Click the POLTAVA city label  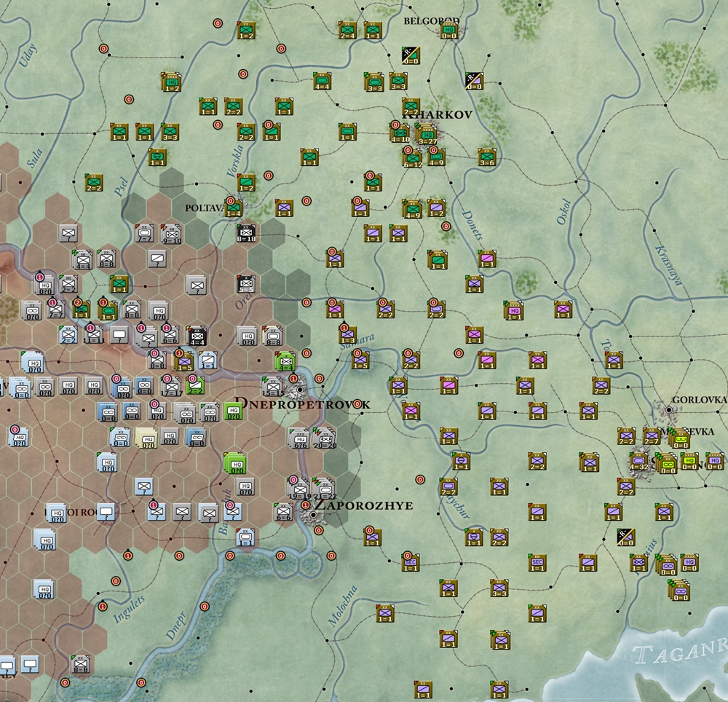pos(205,208)
